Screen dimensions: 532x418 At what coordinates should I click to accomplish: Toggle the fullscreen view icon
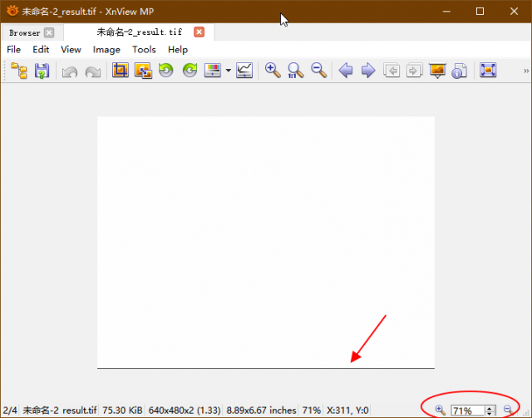tap(488, 71)
